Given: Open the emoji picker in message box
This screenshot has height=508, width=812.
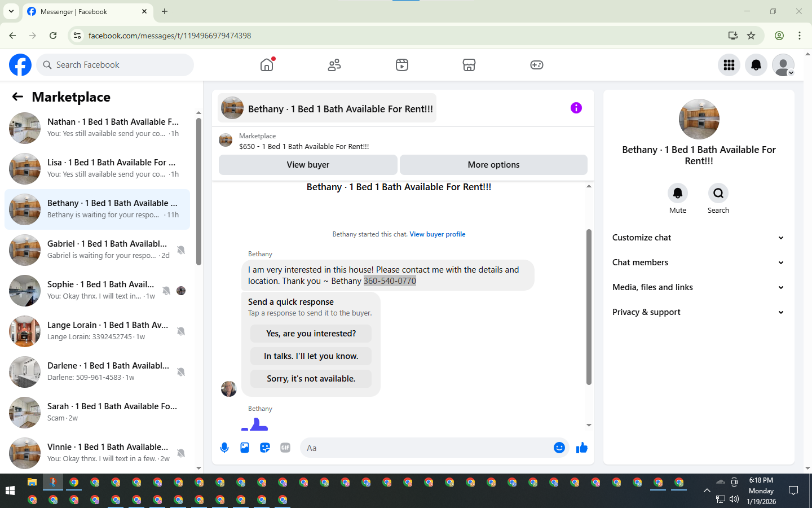Looking at the screenshot, I should pos(559,448).
